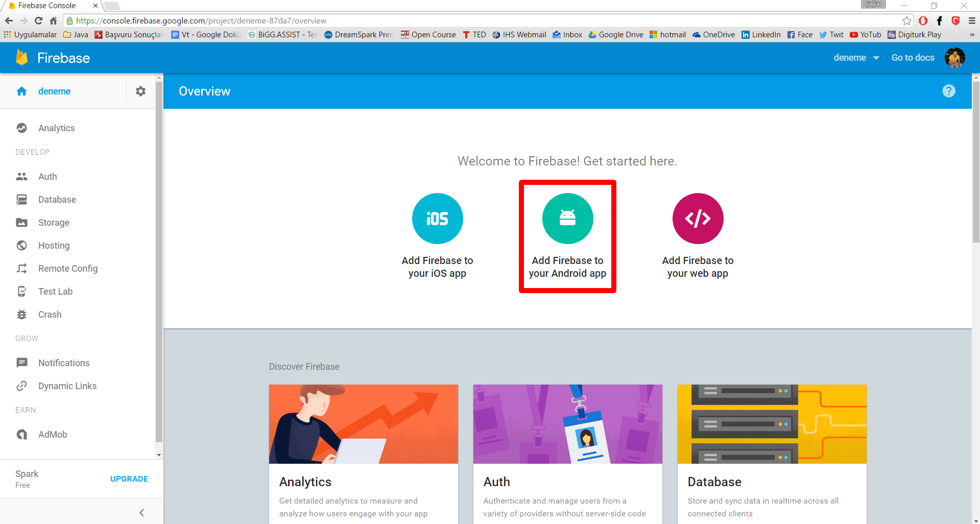This screenshot has height=524, width=980.
Task: Open the YouTub bookmark
Action: tap(866, 35)
